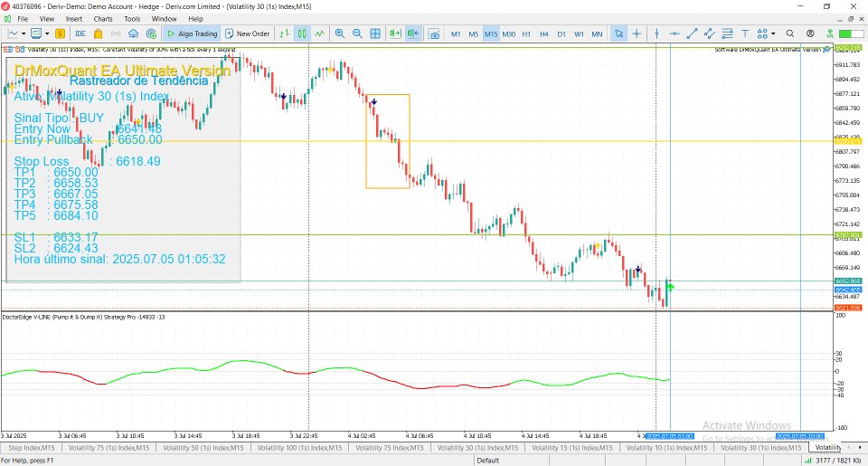
Task: Open the Charts menu
Action: [103, 19]
